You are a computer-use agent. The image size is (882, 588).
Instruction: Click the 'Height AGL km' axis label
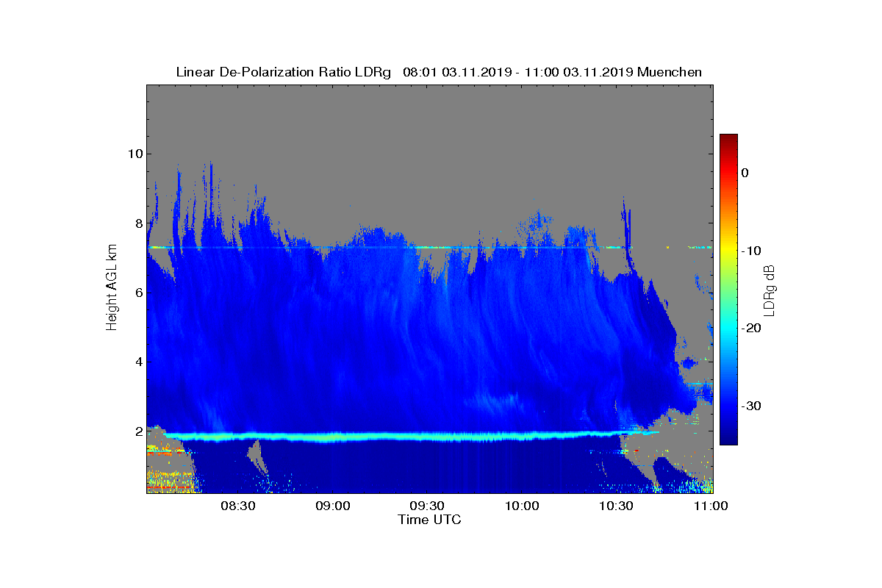click(x=112, y=288)
